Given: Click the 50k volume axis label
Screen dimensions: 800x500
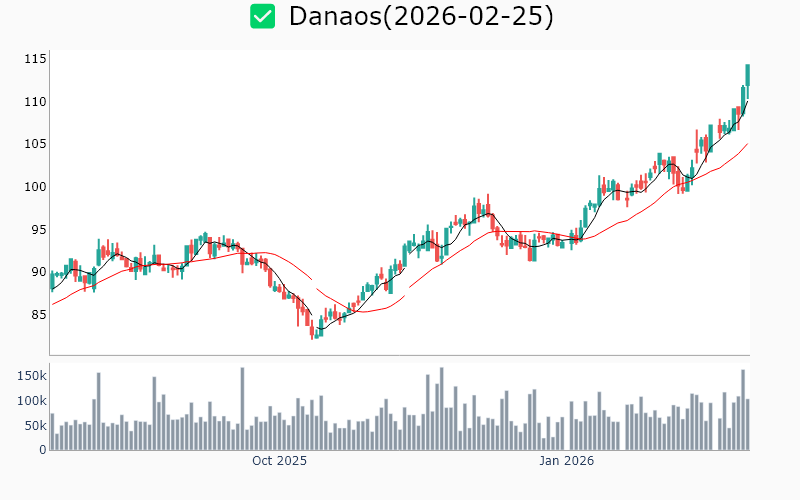Looking at the screenshot, I should (x=34, y=426).
